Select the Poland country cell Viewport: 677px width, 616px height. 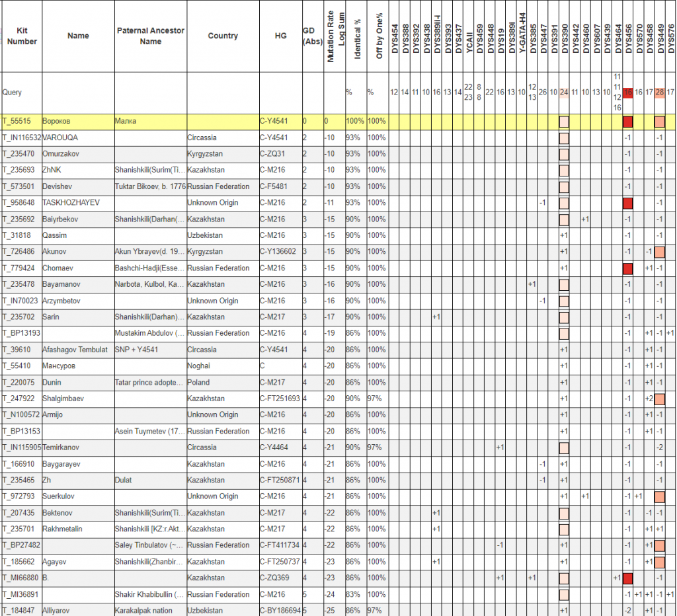point(198,382)
